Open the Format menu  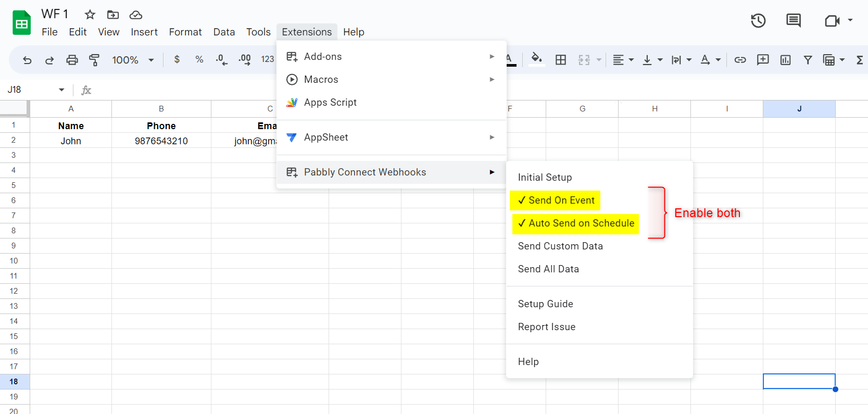(185, 32)
